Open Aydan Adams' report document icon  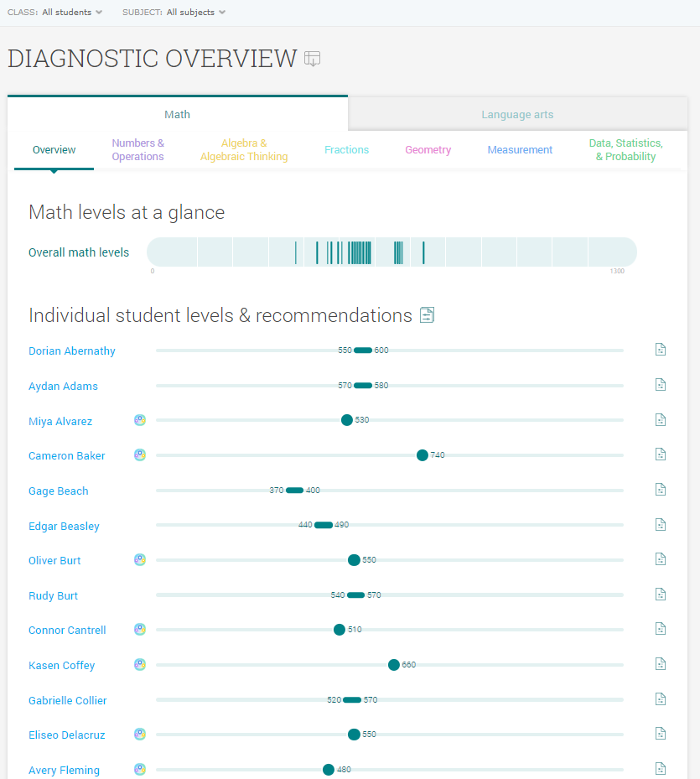661,385
